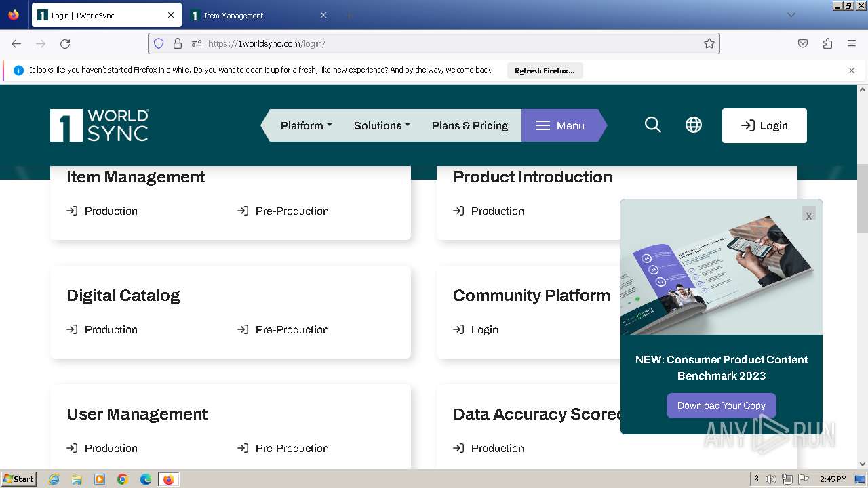
Task: Click the Product Introduction heading
Action: pyautogui.click(x=532, y=177)
